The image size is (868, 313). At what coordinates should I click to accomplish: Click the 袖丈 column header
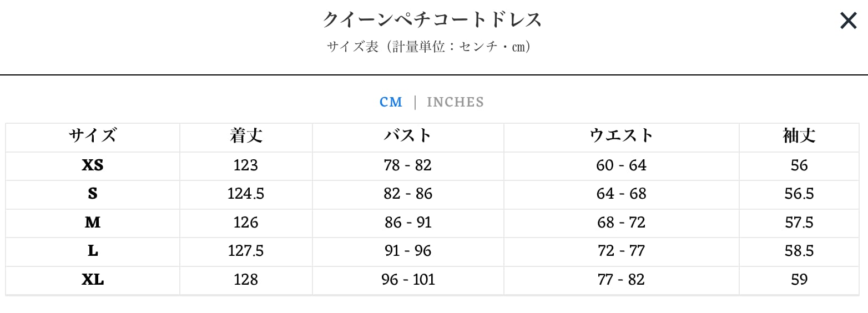tap(799, 136)
